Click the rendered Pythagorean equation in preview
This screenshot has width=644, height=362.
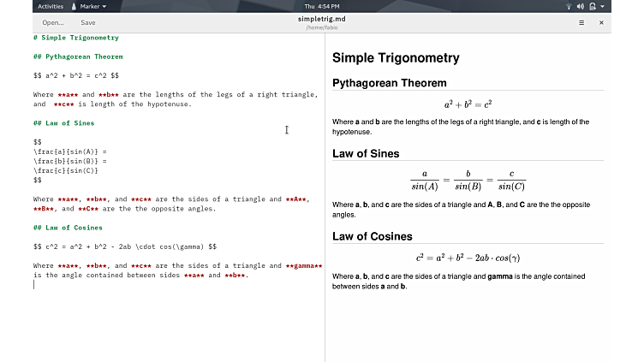[468, 104]
